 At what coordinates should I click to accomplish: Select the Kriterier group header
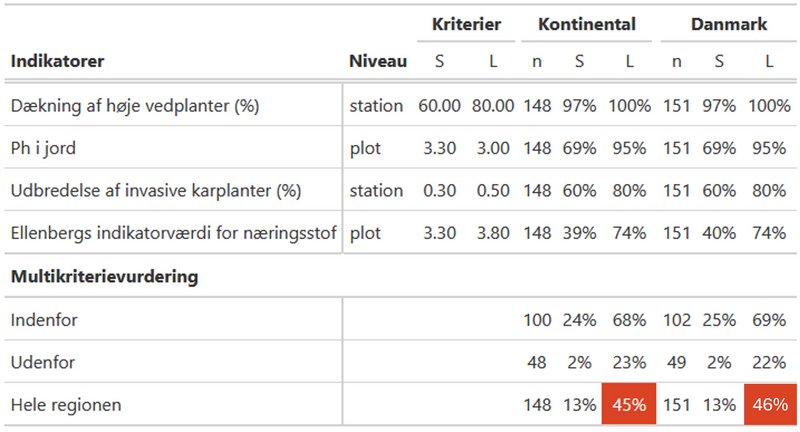[x=466, y=24]
